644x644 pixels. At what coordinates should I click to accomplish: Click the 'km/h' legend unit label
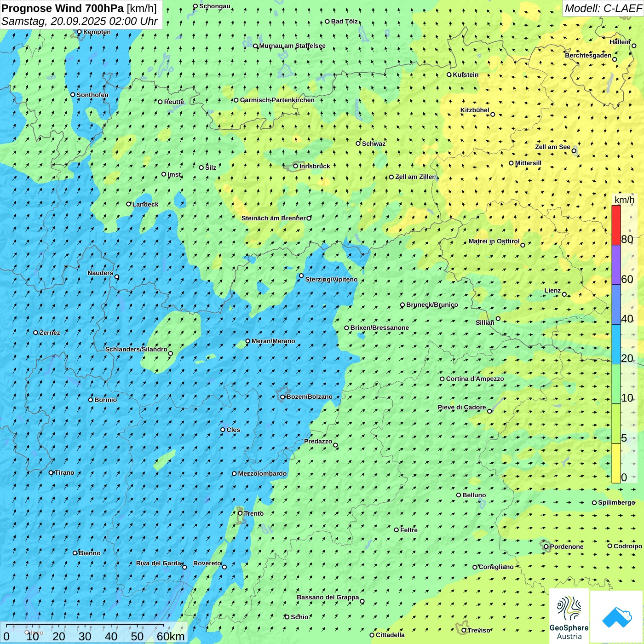[624, 200]
